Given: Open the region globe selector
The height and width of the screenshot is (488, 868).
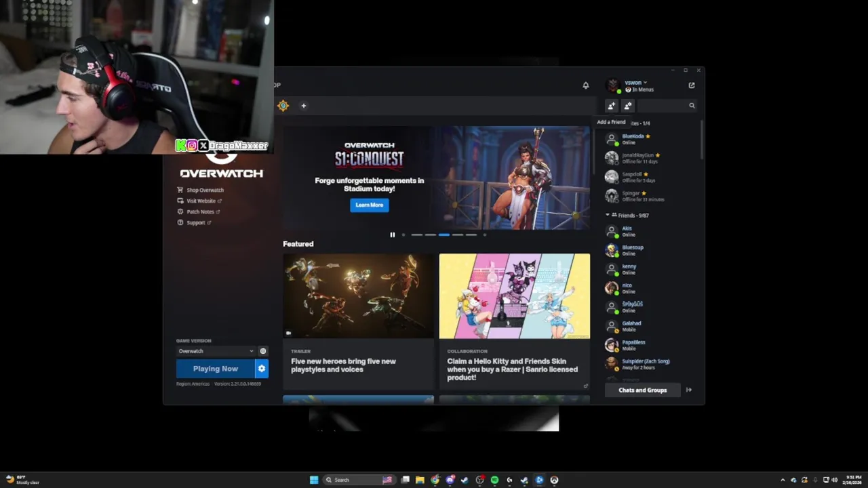Looking at the screenshot, I should 263,351.
